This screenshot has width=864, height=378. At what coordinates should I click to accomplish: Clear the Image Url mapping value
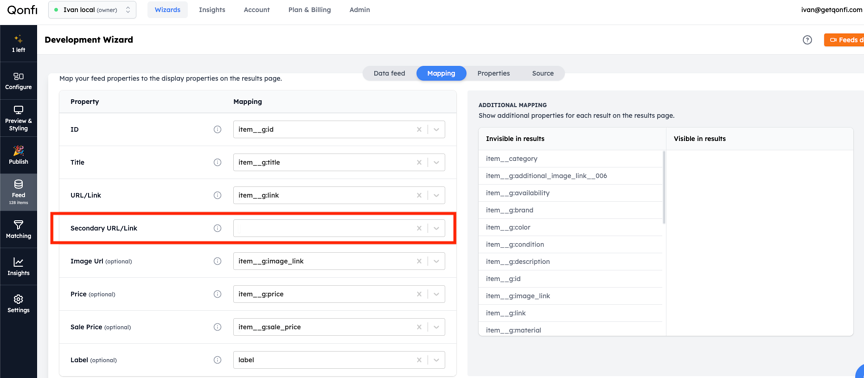(x=419, y=261)
